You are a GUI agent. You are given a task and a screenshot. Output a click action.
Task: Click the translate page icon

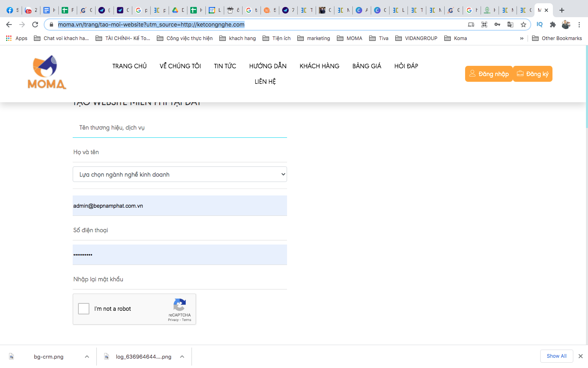[x=510, y=25]
